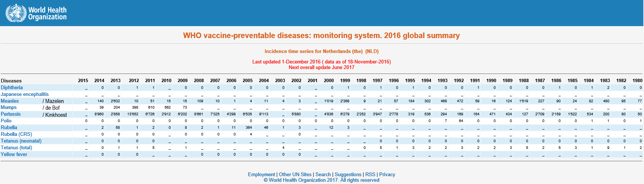Select the 2000 column header

coord(329,81)
